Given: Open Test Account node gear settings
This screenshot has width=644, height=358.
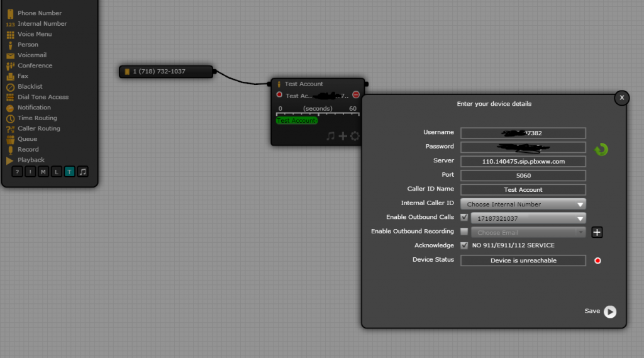Looking at the screenshot, I should 355,136.
